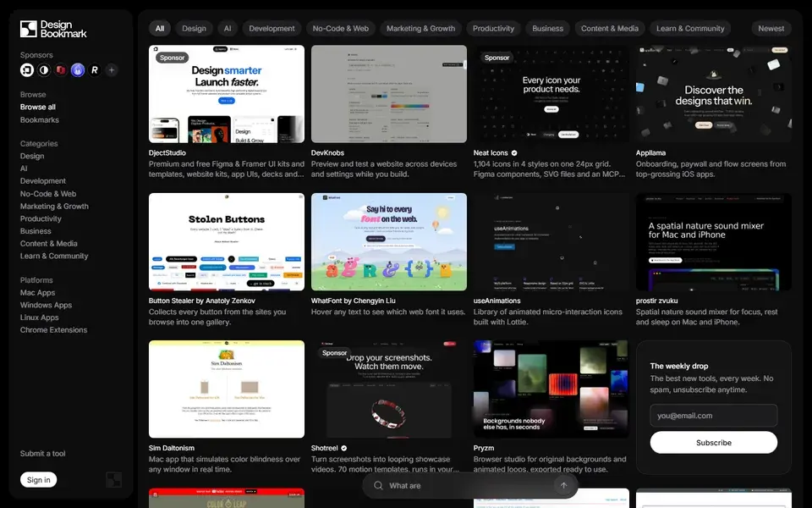Click the search magnifier icon
Image resolution: width=812 pixels, height=508 pixels.
pyautogui.click(x=378, y=486)
